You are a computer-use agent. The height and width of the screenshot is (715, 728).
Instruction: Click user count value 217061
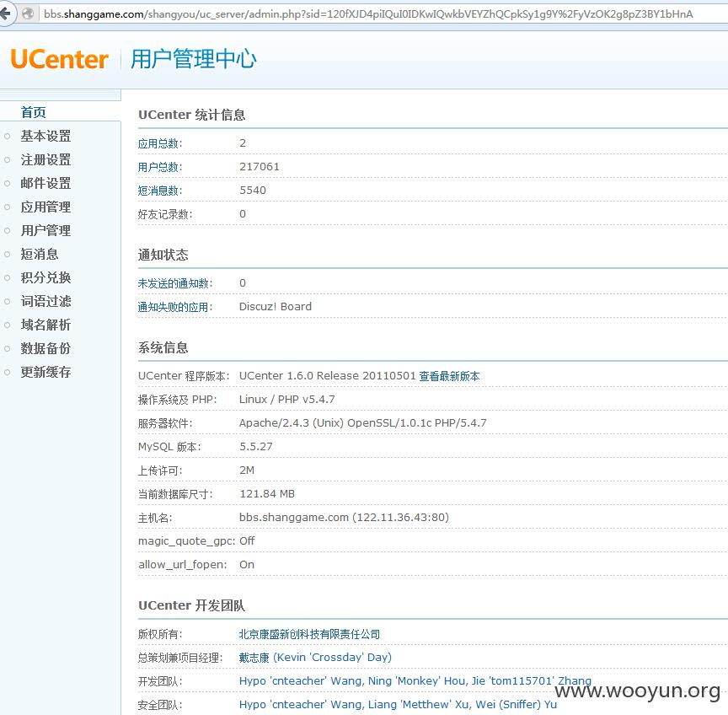click(259, 167)
